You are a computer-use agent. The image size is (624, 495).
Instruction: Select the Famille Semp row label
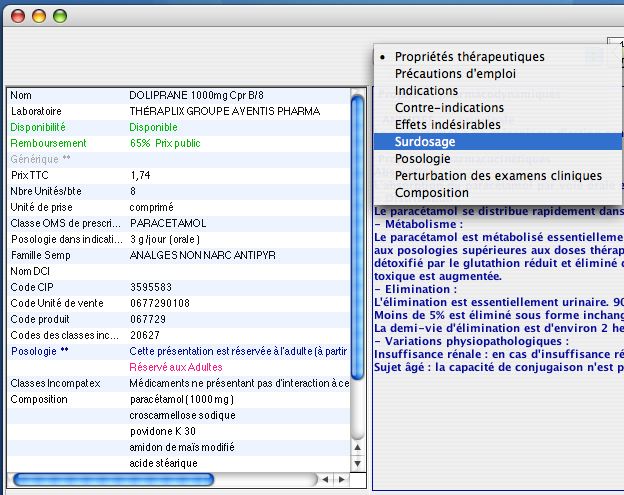point(41,255)
